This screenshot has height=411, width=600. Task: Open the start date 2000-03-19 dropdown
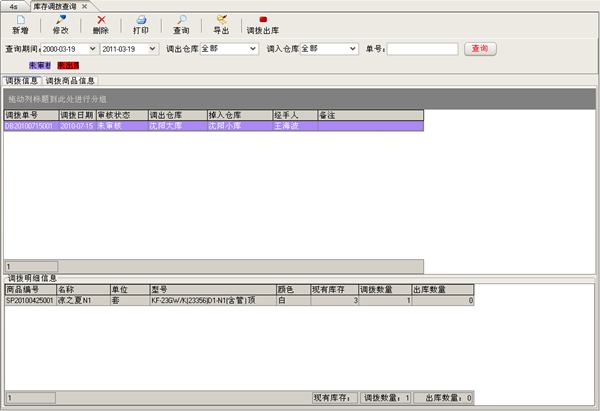[93, 49]
